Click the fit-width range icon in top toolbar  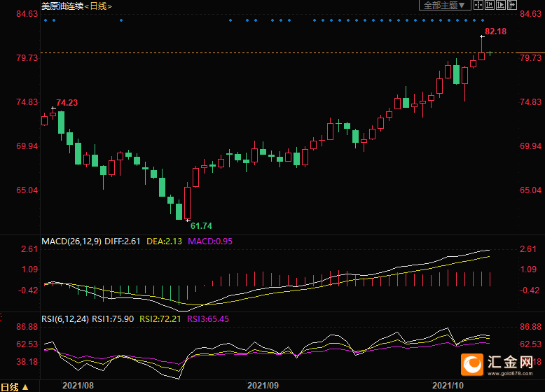(491, 6)
